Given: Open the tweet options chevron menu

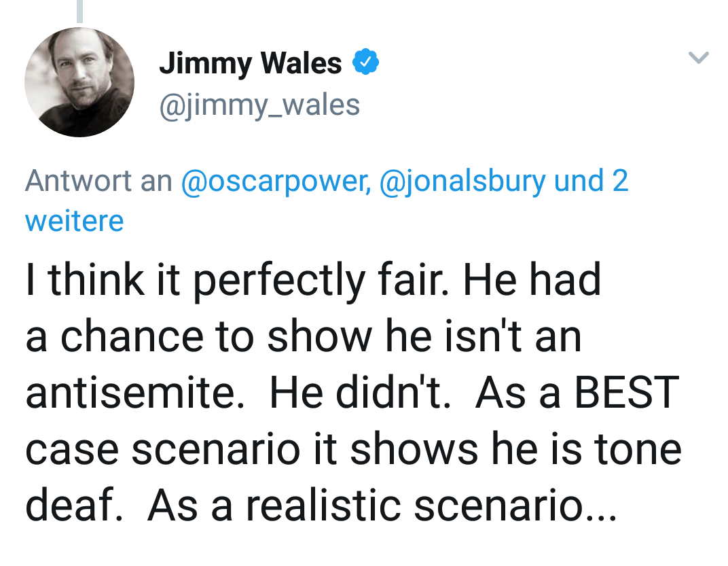Looking at the screenshot, I should (699, 58).
